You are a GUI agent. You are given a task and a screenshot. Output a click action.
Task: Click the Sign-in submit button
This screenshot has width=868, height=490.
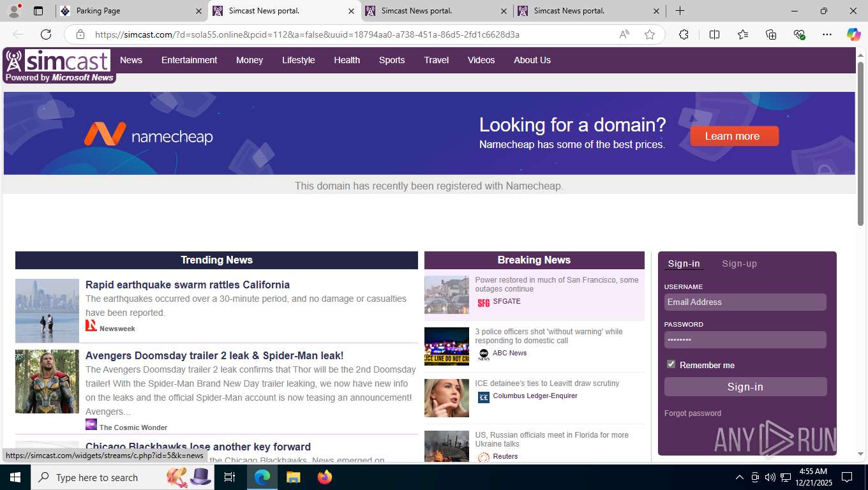[x=745, y=387]
